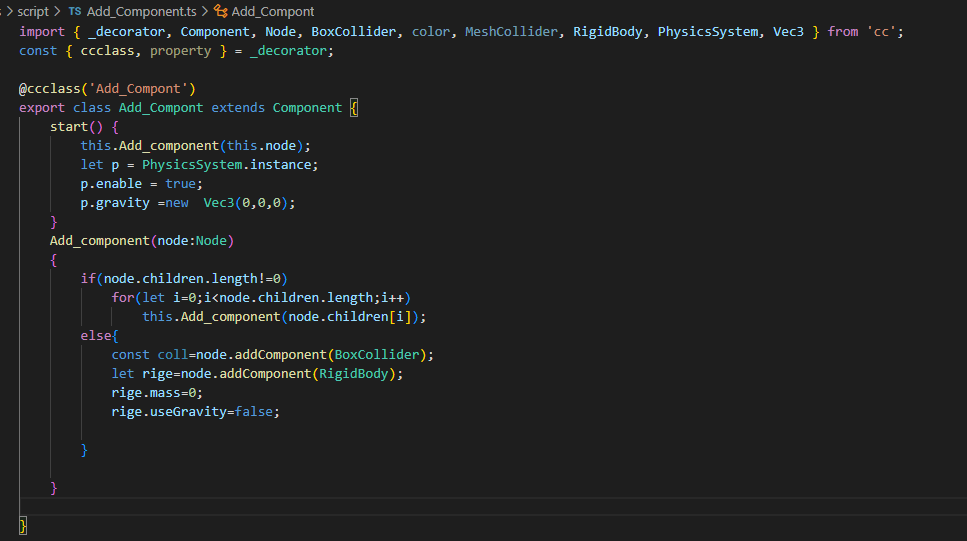The width and height of the screenshot is (967, 541).
Task: Click the 'if(node.children.length!=0)' condition
Action: pyautogui.click(x=184, y=279)
